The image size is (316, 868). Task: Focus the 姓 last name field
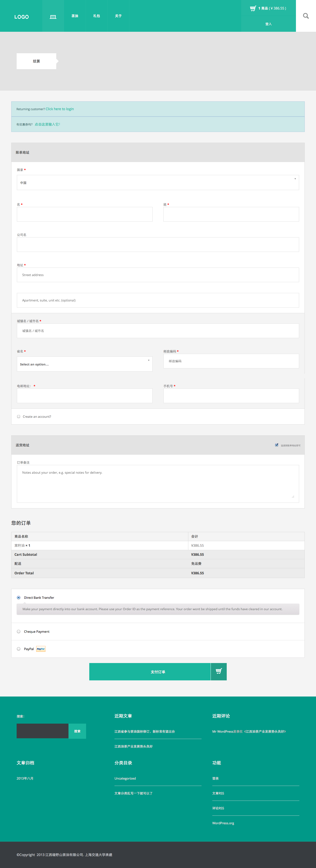point(231,214)
